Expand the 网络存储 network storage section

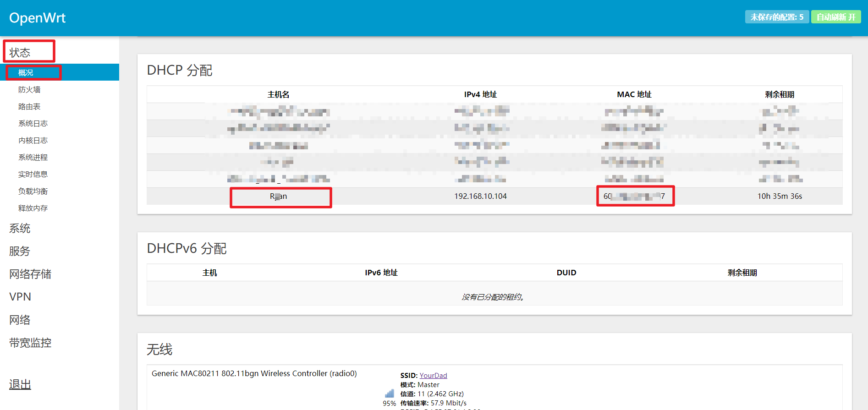(30, 274)
